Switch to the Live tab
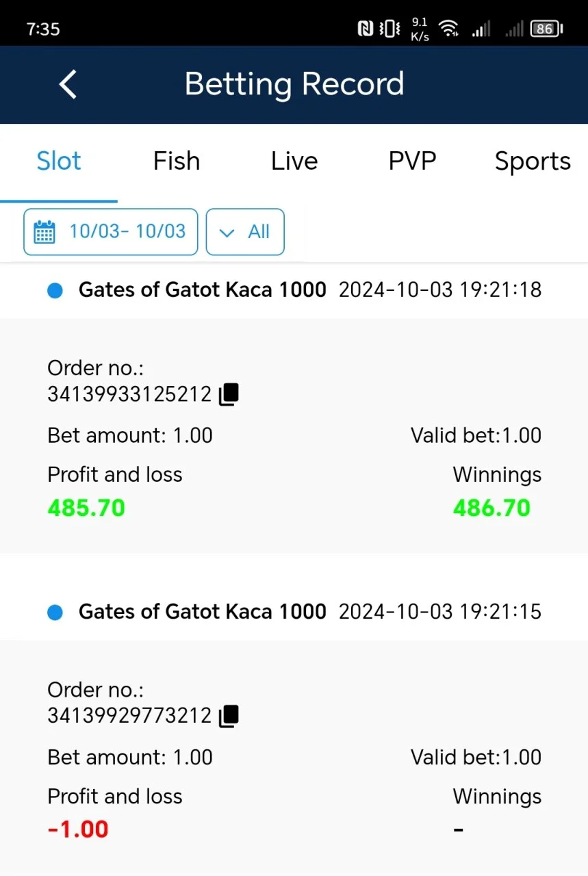 (294, 162)
